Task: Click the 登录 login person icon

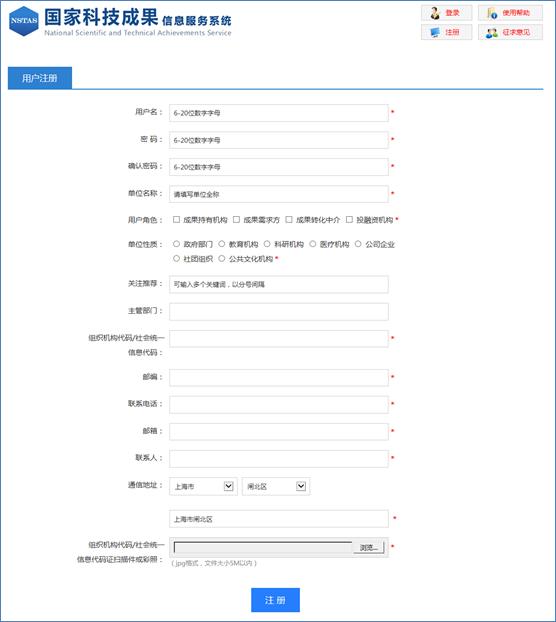Action: coord(435,13)
